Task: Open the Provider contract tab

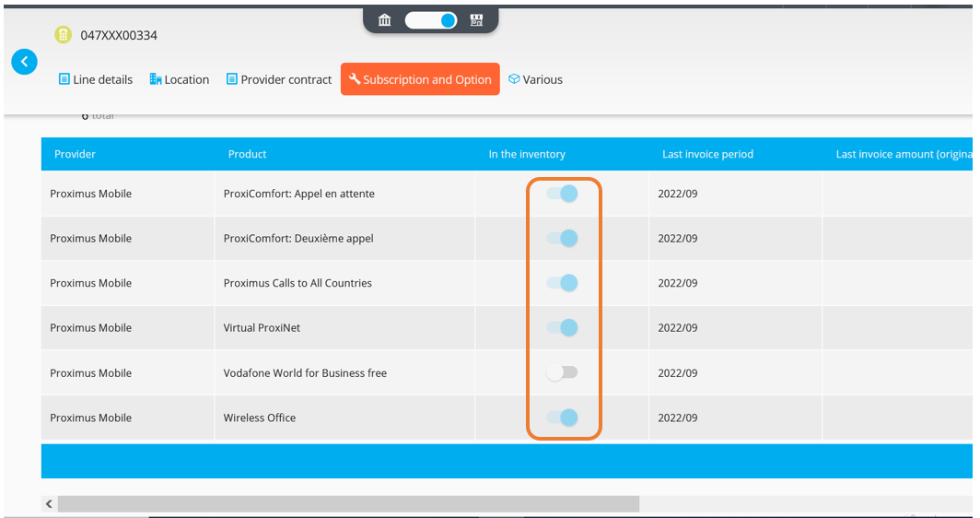Action: [279, 79]
